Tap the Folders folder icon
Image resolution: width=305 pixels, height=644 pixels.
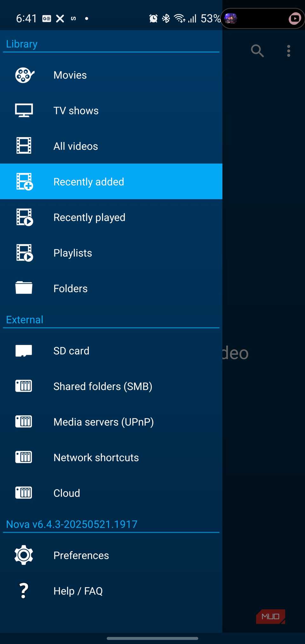(x=24, y=288)
